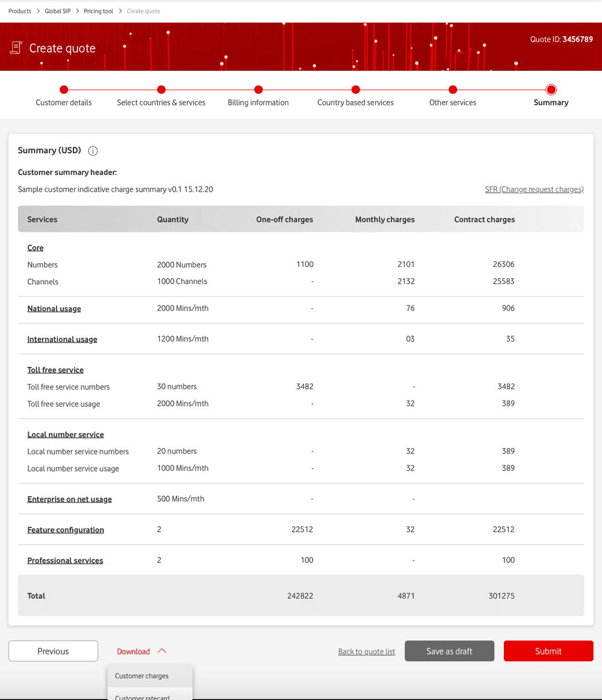The width and height of the screenshot is (602, 700).
Task: Click the '2000 Numbers' quantity cell
Action: [x=182, y=265]
